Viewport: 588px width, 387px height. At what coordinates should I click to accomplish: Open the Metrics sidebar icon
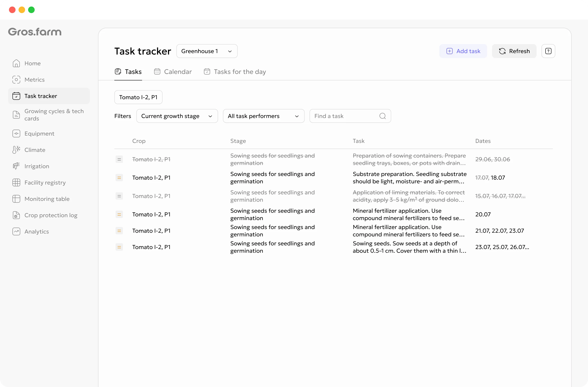(16, 80)
